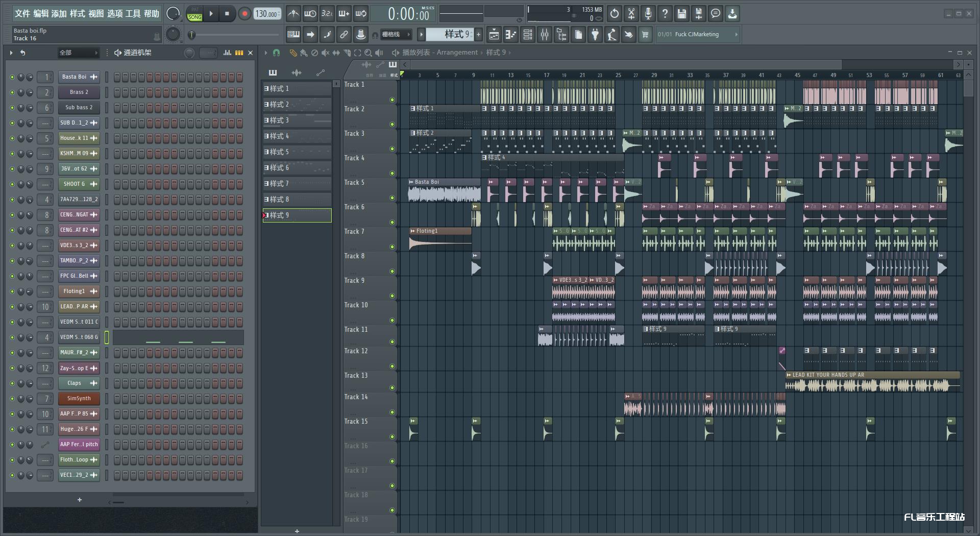Toggle the recording countdown icon
This screenshot has height=536, width=980.
point(327,14)
